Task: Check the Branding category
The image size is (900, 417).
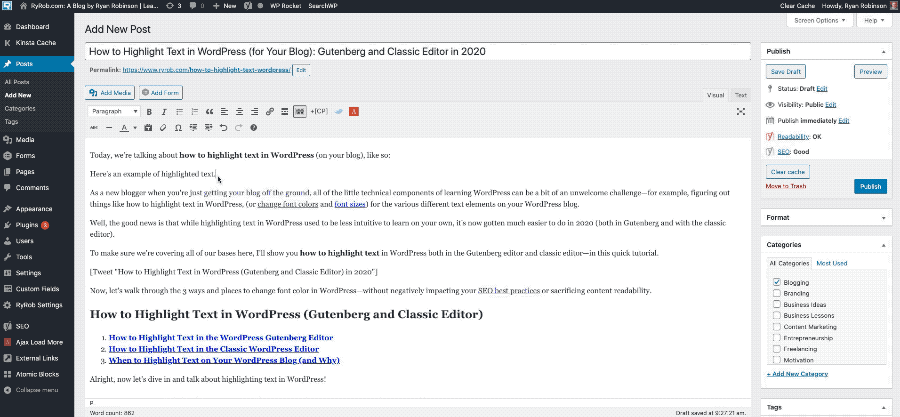Action: click(x=777, y=293)
